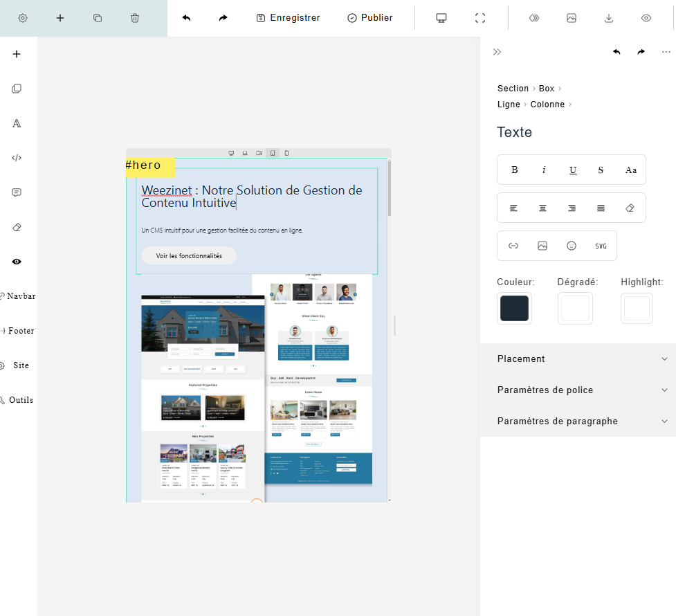The height and width of the screenshot is (616, 676).
Task: Select Section in the breadcrumb
Action: (x=513, y=89)
